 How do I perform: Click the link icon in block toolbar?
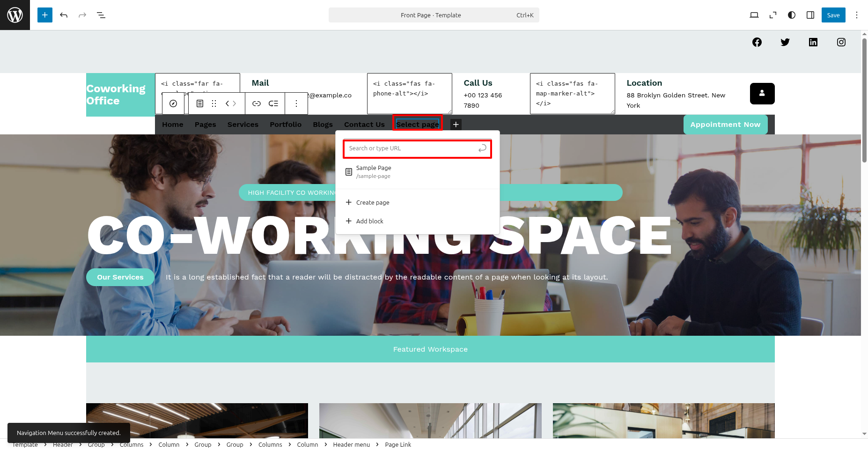click(x=256, y=103)
